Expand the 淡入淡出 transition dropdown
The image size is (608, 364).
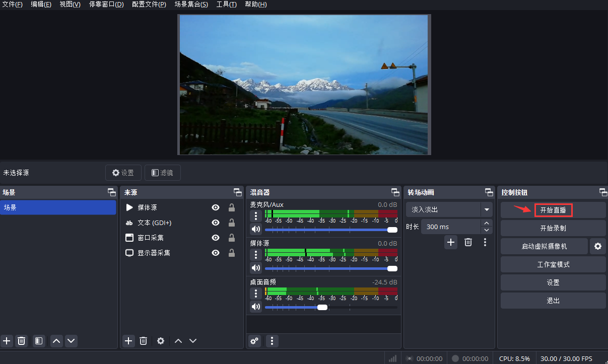point(487,209)
